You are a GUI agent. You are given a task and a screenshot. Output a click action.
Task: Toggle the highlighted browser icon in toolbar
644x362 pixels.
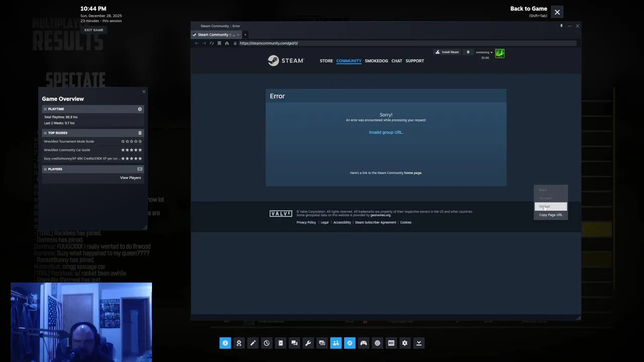tap(350, 343)
